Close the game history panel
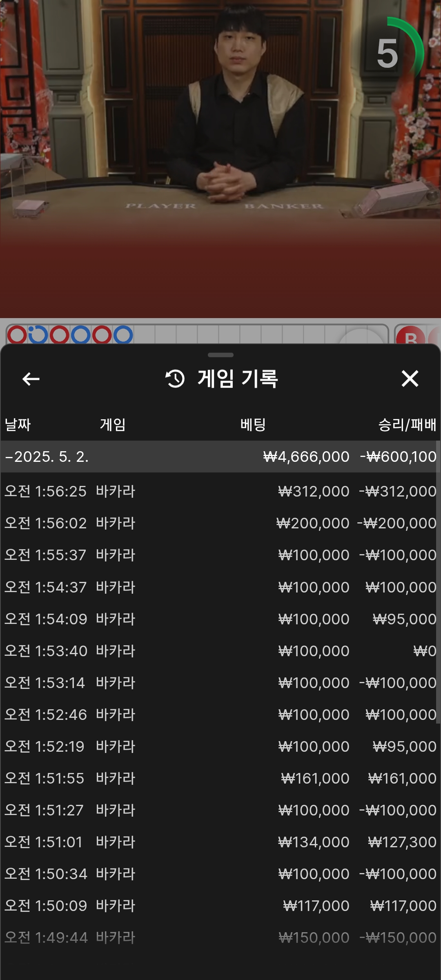 click(410, 379)
